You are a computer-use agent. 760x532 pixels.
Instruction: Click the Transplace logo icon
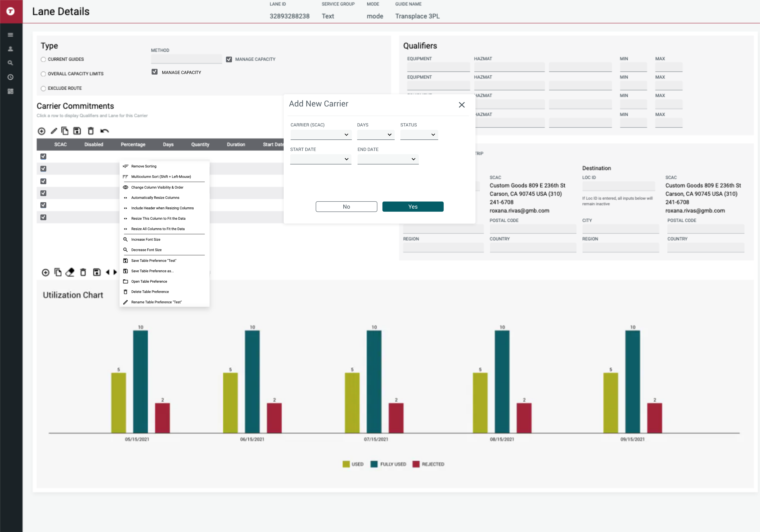pyautogui.click(x=11, y=11)
